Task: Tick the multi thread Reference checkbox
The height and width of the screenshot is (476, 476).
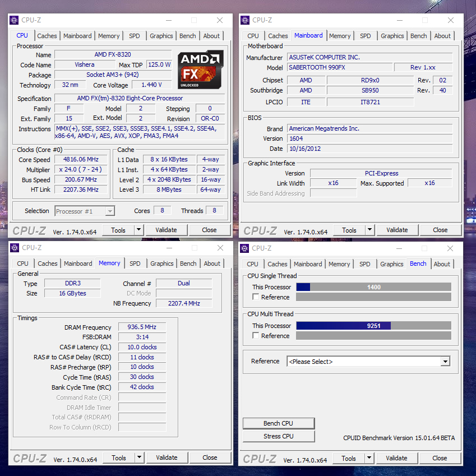Action: (256, 335)
